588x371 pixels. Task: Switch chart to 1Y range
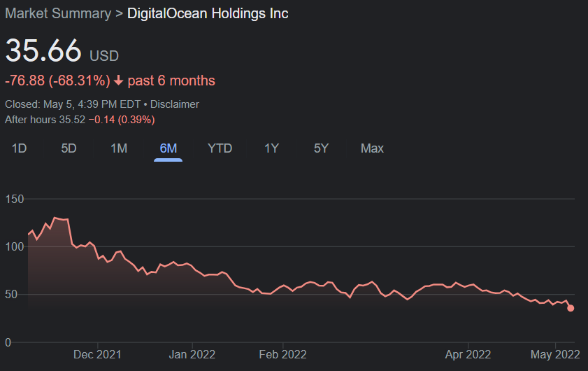point(271,148)
